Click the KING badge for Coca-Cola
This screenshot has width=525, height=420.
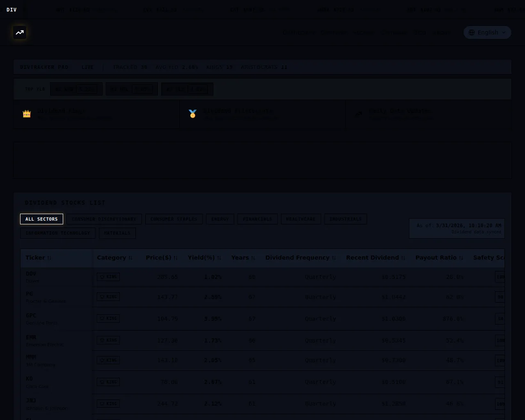pos(108,382)
